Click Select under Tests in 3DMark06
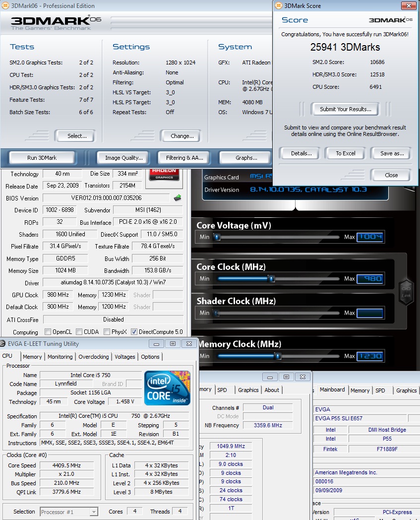 pyautogui.click(x=76, y=136)
